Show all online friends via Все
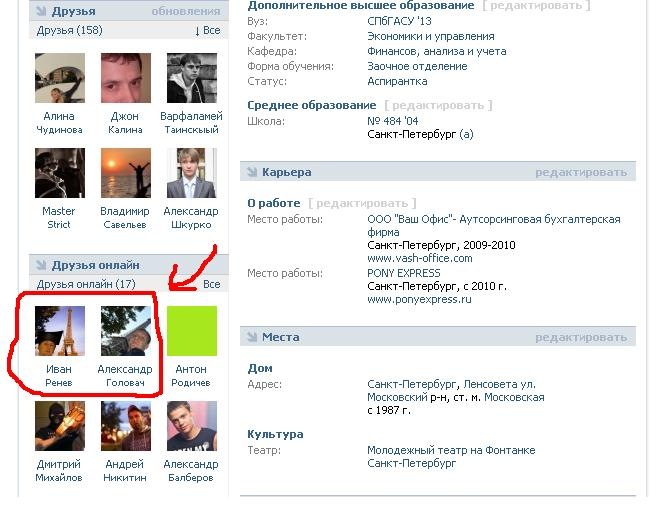This screenshot has height=512, width=659. coord(211,284)
